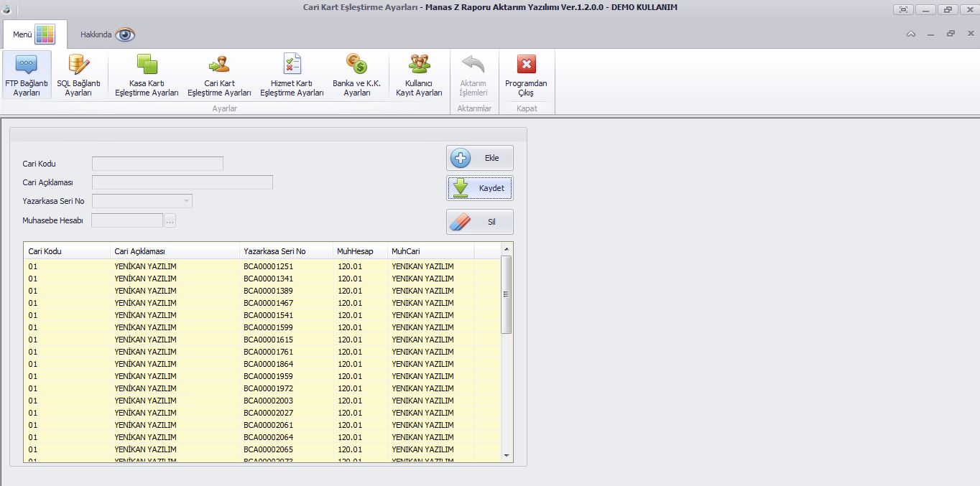Open Kasa Kartı Eşleştirme Ayarları
The image size is (980, 486).
coord(147,75)
